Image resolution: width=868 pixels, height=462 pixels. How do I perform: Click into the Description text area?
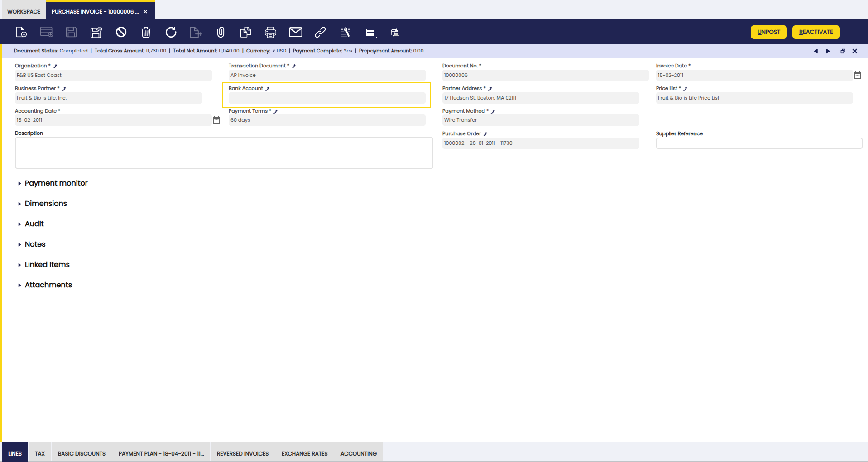click(224, 153)
